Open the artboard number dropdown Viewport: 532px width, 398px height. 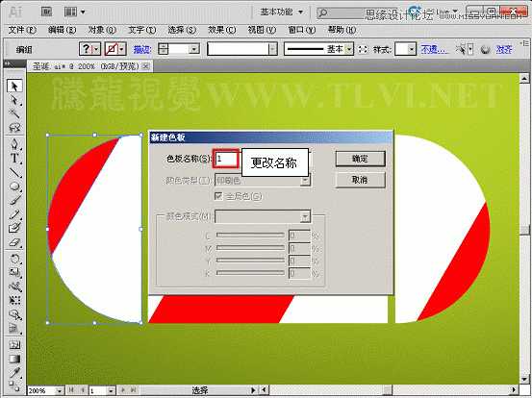coord(111,391)
